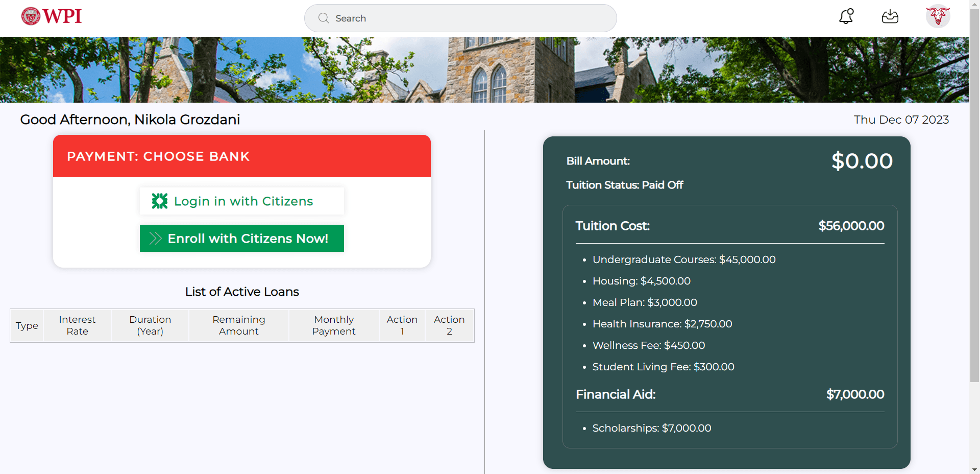Click the Action 1 column header

(x=402, y=325)
